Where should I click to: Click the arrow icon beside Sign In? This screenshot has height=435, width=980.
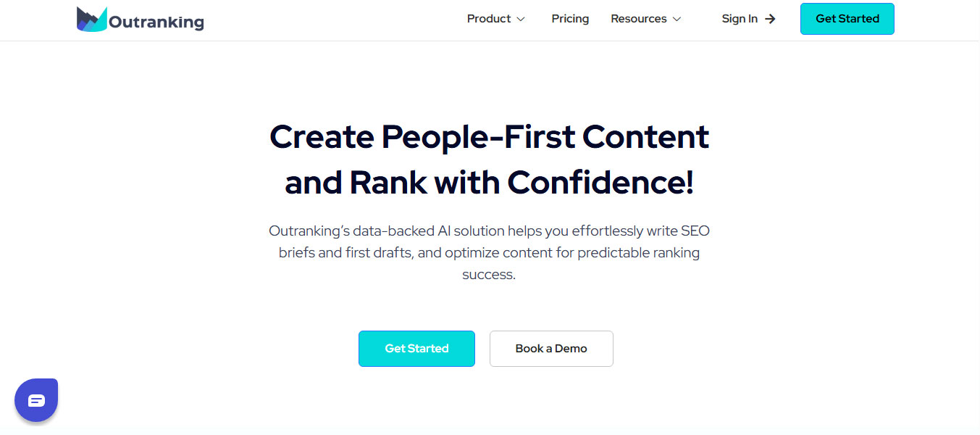point(769,19)
